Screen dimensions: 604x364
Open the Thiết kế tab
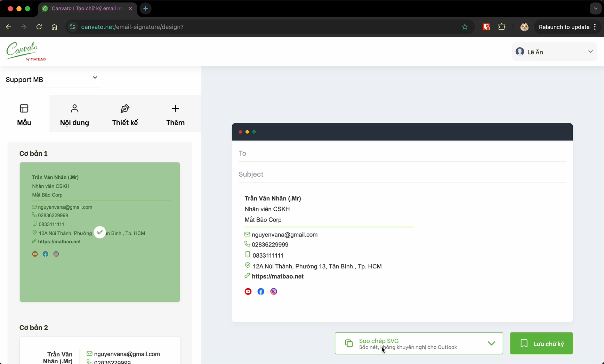pos(125,115)
